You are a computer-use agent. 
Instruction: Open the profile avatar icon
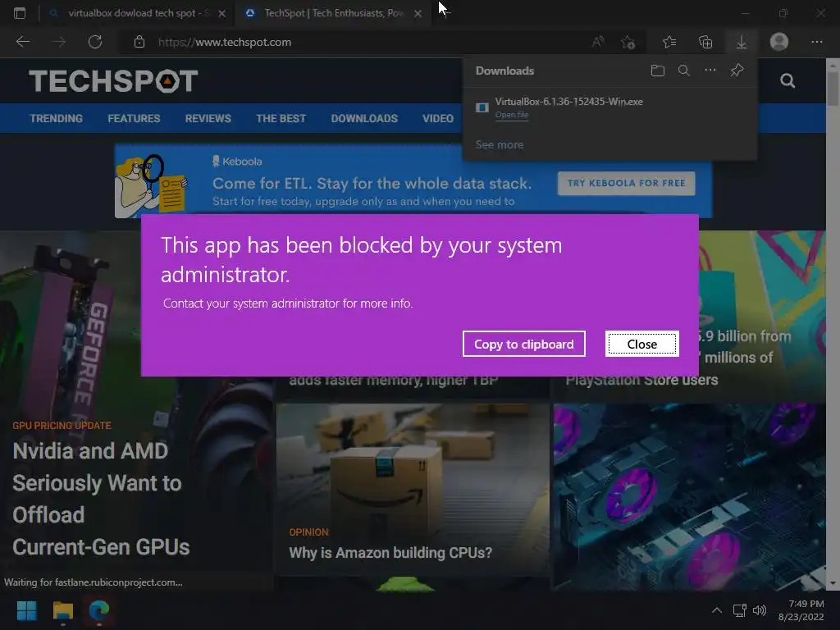[x=779, y=42]
